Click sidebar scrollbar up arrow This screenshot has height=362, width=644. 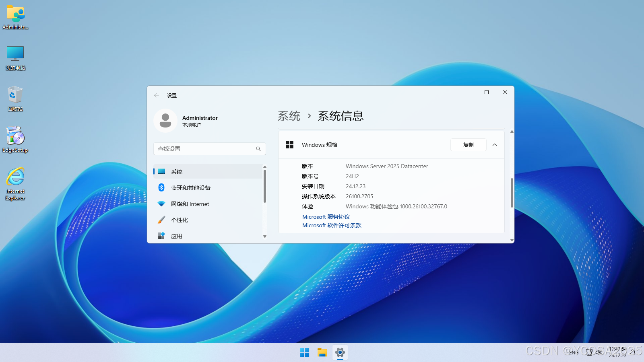[265, 167]
